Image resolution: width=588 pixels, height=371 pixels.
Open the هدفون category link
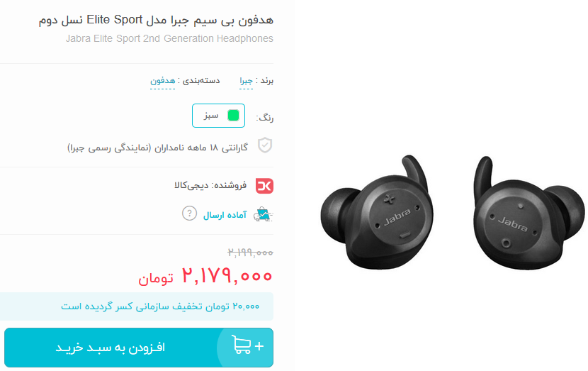coord(162,81)
